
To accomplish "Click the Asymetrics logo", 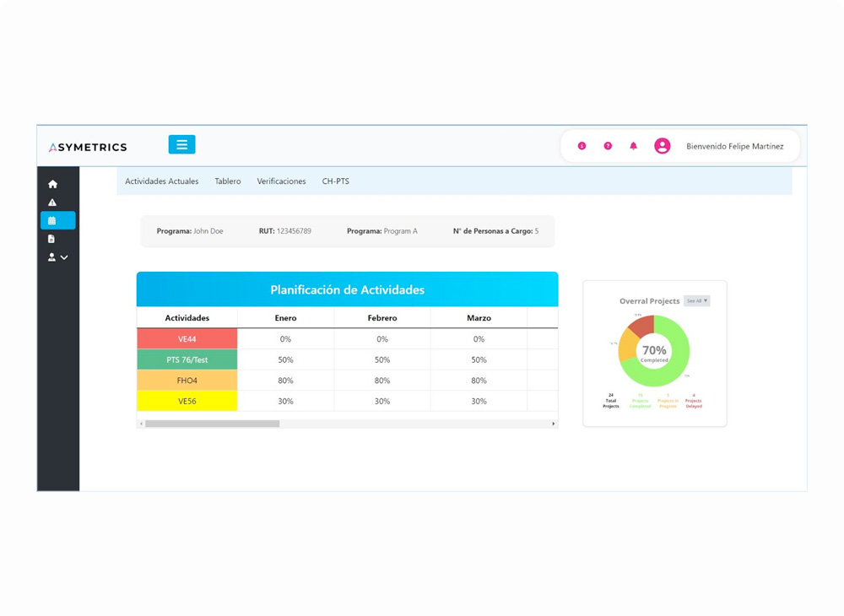I will point(88,147).
